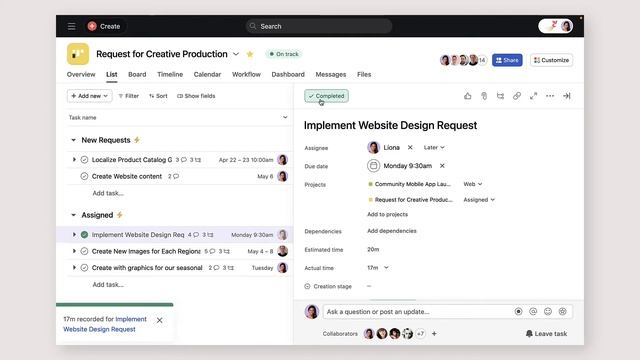
Task: Close the task details pane arrow
Action: click(567, 96)
